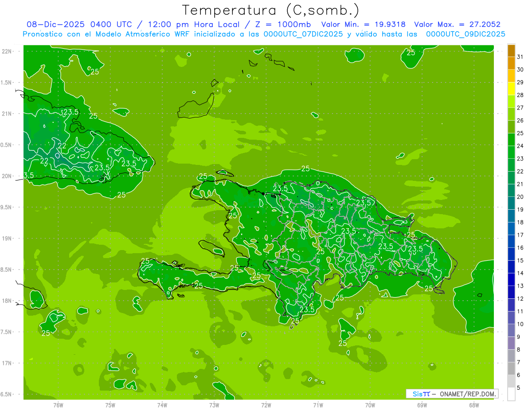Click the "30" label on the color scale

(x=520, y=70)
